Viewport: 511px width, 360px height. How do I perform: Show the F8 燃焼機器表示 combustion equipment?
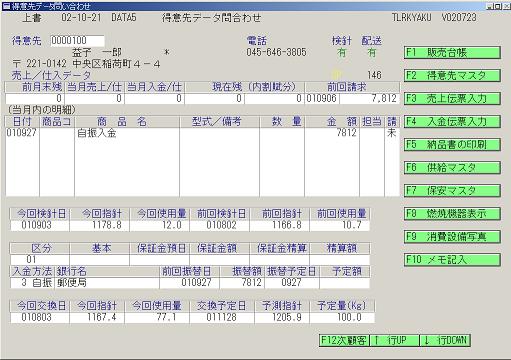pyautogui.click(x=452, y=214)
